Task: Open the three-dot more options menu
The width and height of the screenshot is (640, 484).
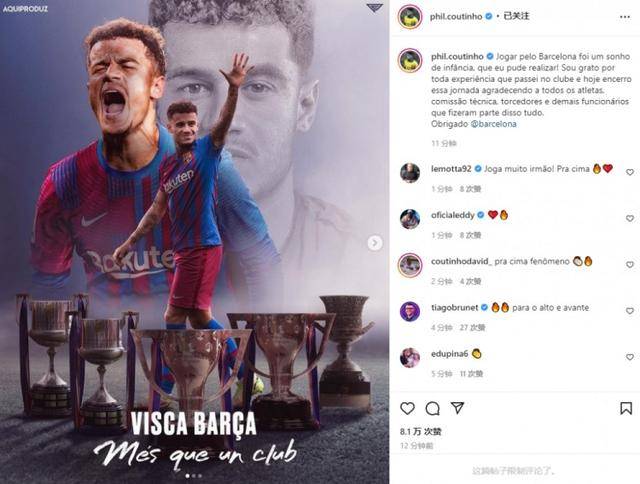Action: 624,17
